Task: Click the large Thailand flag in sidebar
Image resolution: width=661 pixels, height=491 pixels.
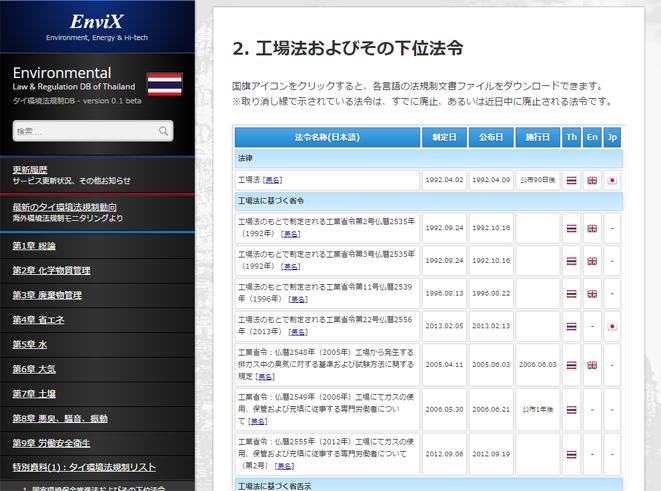Action: (x=164, y=84)
